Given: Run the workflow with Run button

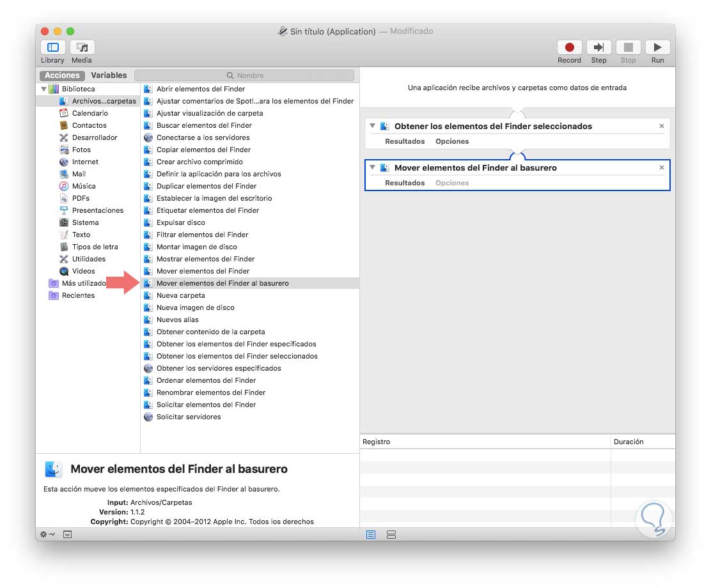Looking at the screenshot, I should [x=657, y=47].
